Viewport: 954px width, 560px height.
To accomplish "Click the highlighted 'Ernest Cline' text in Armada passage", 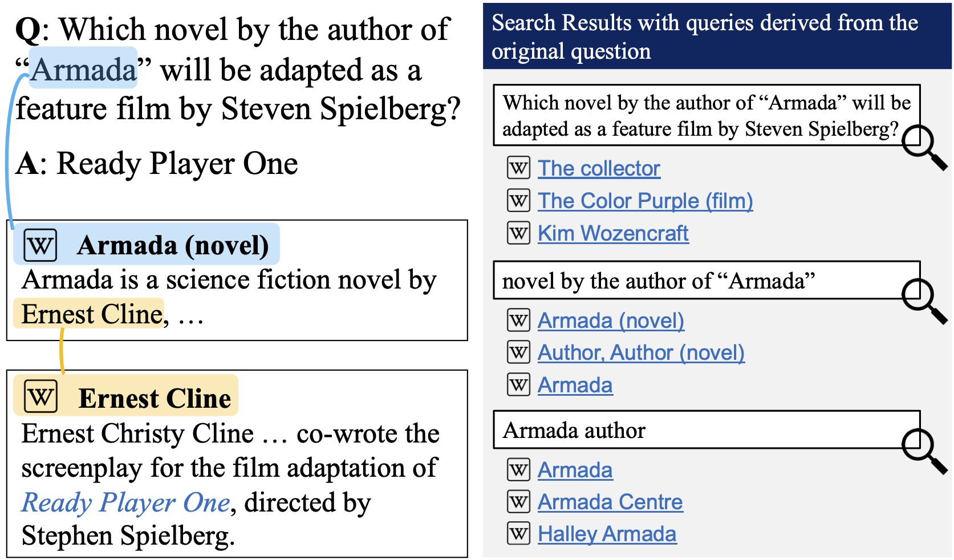I will tap(91, 314).
